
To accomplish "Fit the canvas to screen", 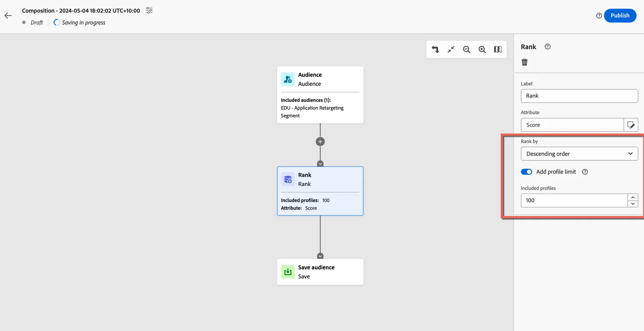I will coord(451,50).
